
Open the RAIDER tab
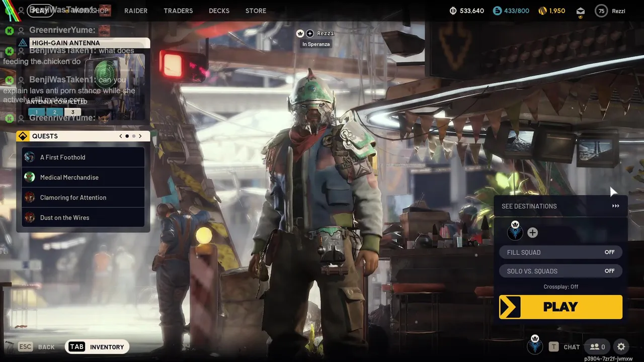pyautogui.click(x=136, y=11)
